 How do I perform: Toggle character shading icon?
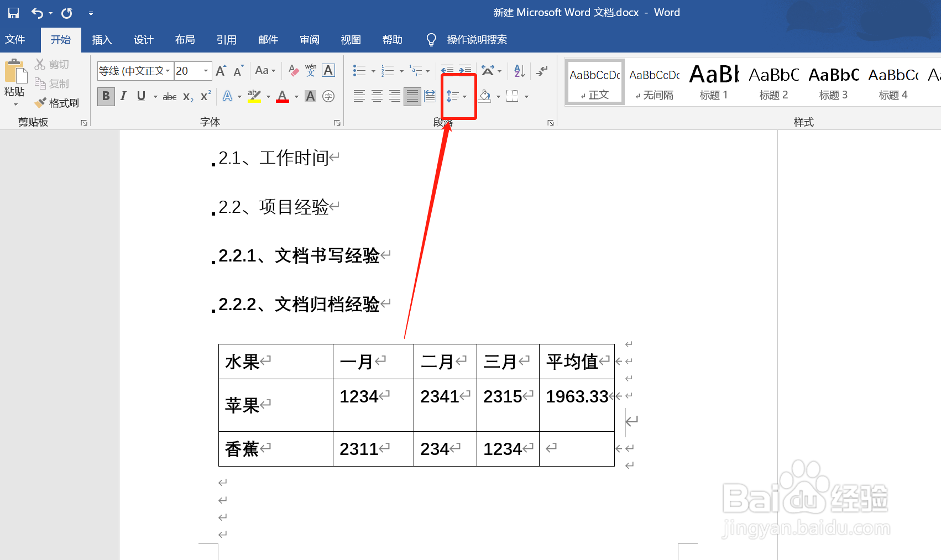point(311,96)
